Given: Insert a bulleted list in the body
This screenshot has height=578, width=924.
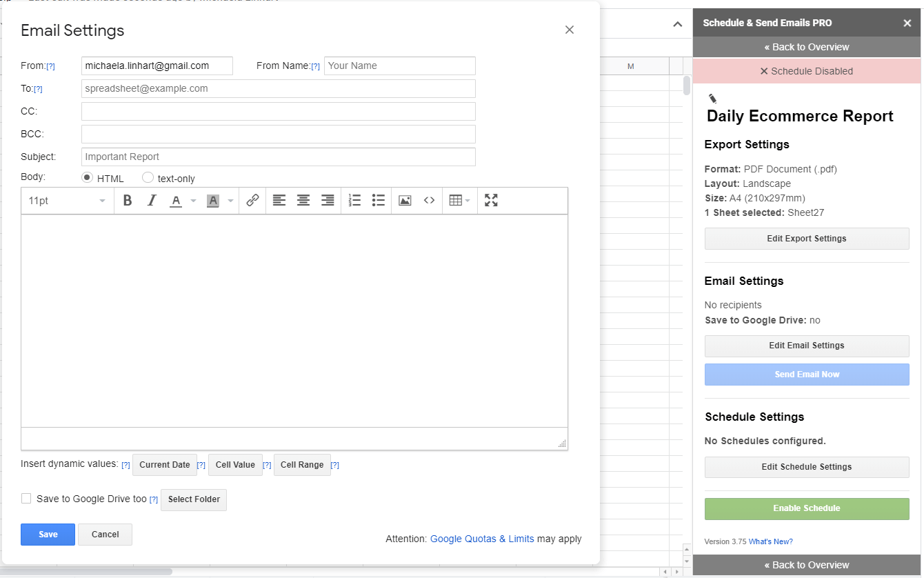Looking at the screenshot, I should click(x=378, y=201).
